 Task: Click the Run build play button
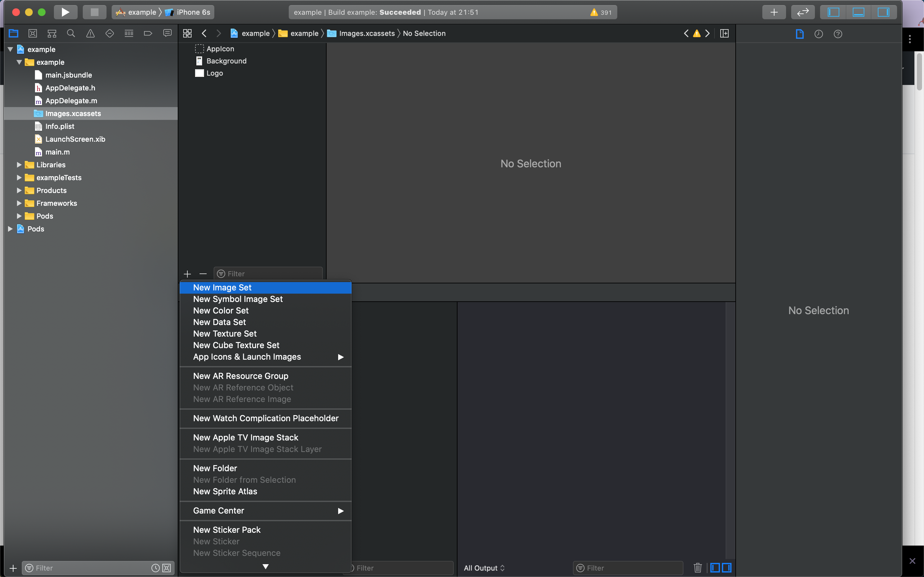tap(65, 12)
